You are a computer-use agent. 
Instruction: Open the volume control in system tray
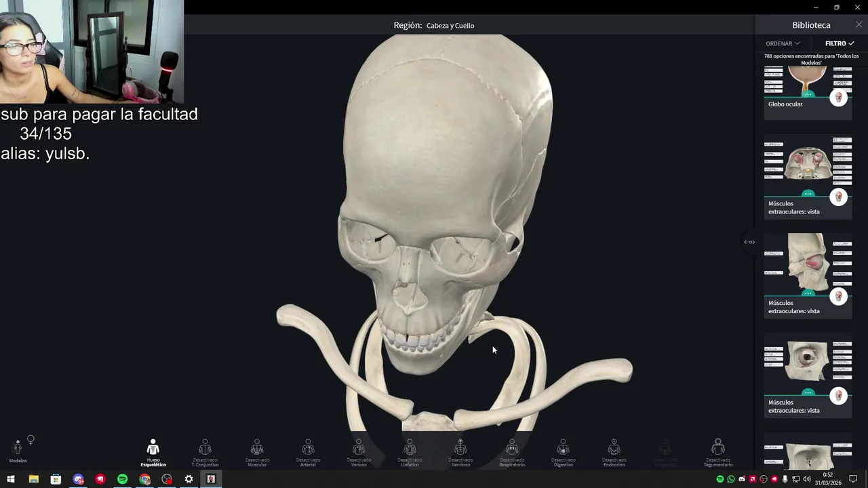tap(807, 479)
